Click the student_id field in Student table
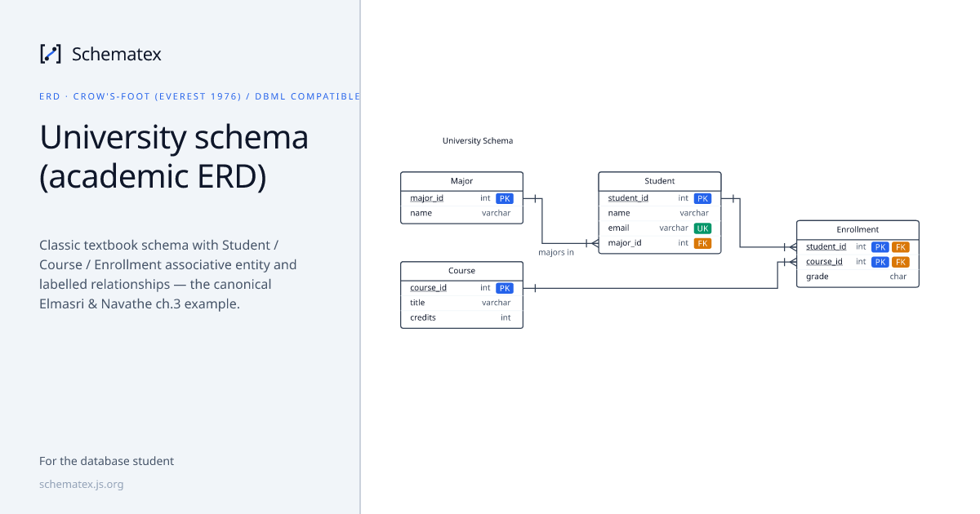Screen dimensions: 980x514 click(660, 198)
